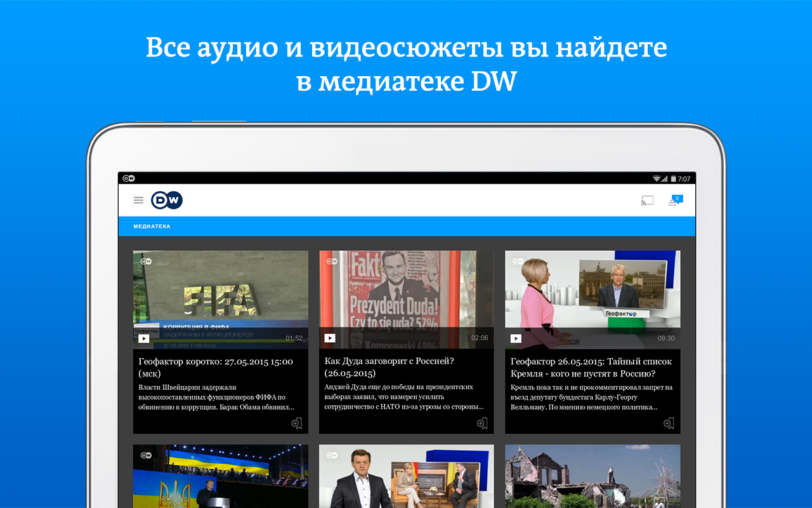Open title 'Геофактор коротко: 27.05.2015 15:00'
This screenshot has width=812, height=508.
[216, 368]
